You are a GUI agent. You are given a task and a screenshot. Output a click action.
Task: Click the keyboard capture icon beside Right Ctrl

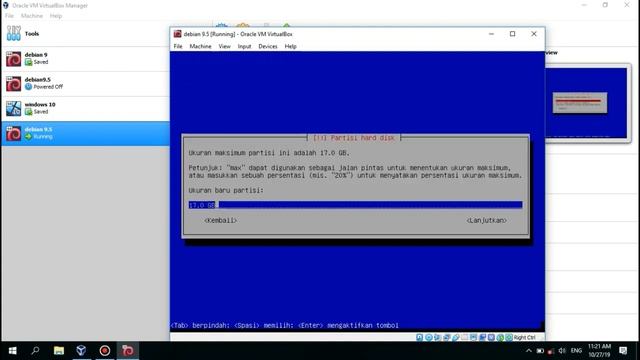(x=509, y=338)
